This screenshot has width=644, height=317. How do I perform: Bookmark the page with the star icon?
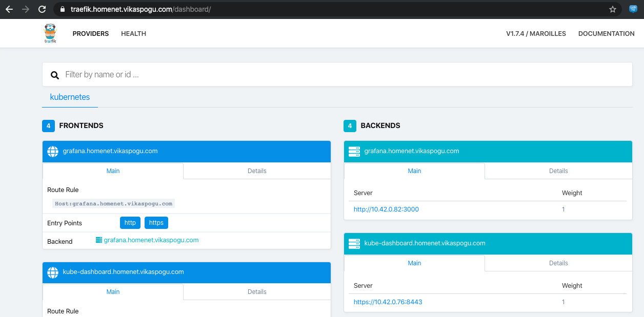[x=612, y=9]
